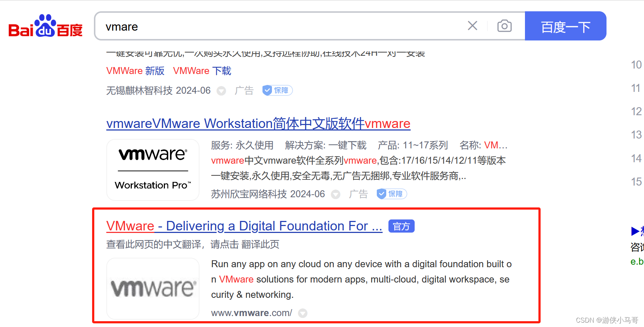This screenshot has width=644, height=327.
Task: Click 翻译此页 to translate the page
Action: click(x=260, y=244)
